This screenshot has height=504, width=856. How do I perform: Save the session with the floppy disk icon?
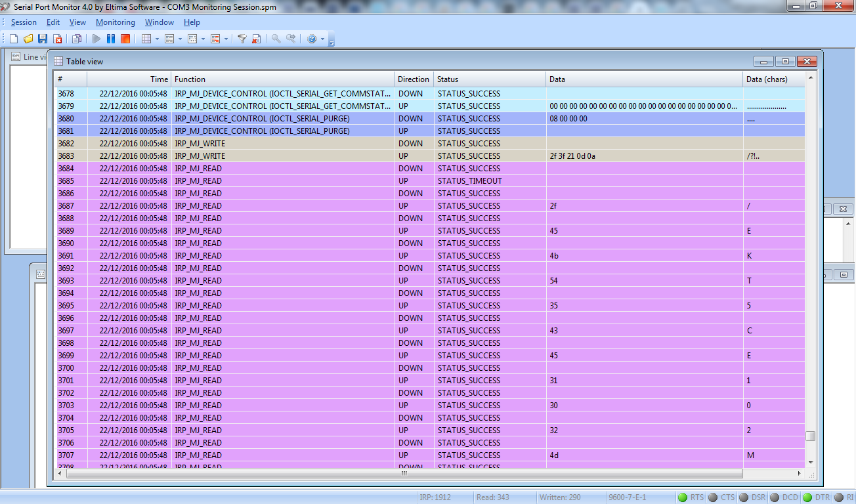click(x=43, y=39)
